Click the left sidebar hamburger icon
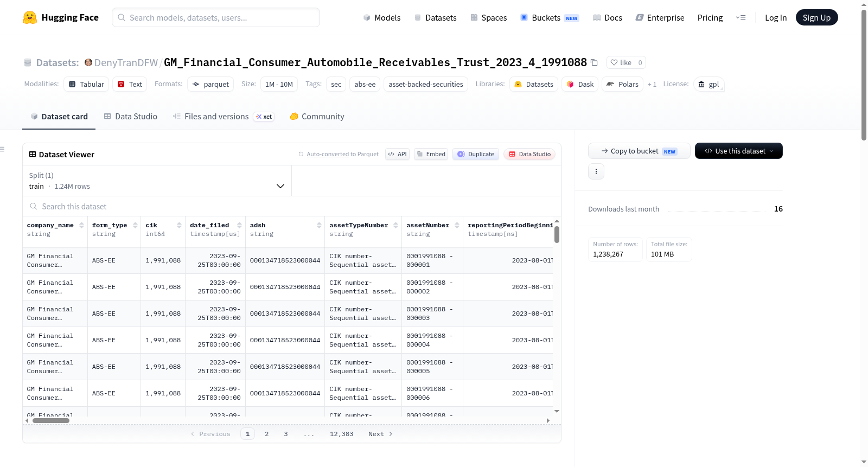Viewport: 868px width, 467px height. point(2,149)
